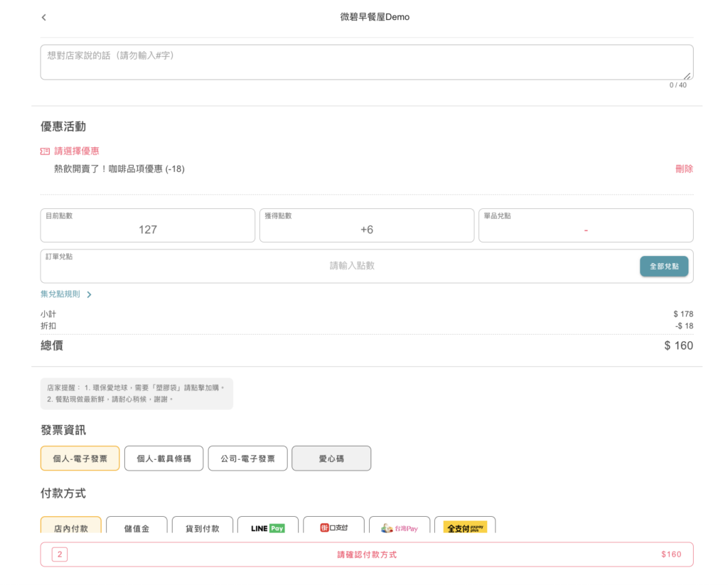Select 店內付款 payment method
The height and width of the screenshot is (585, 728).
point(71,528)
